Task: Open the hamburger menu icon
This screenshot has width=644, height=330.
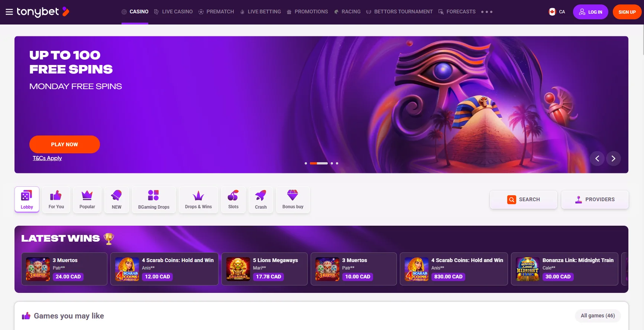Action: [x=9, y=12]
